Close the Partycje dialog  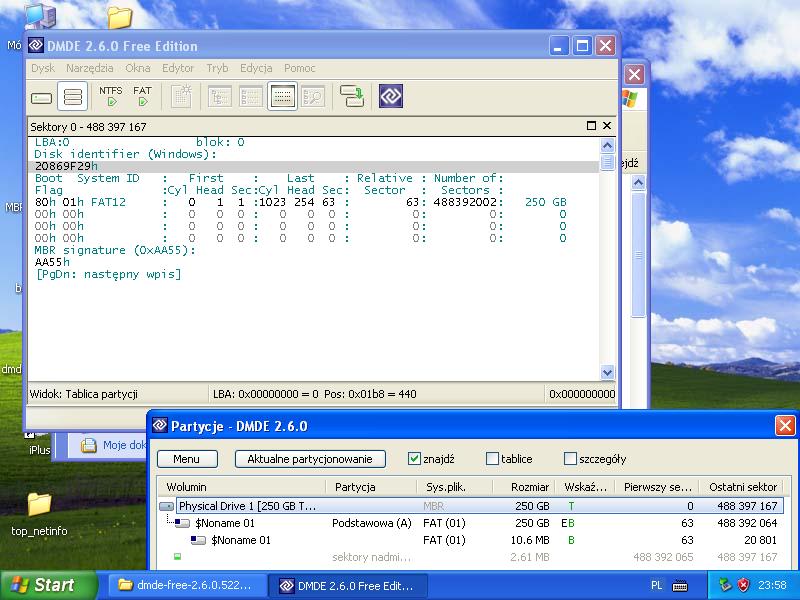(785, 426)
